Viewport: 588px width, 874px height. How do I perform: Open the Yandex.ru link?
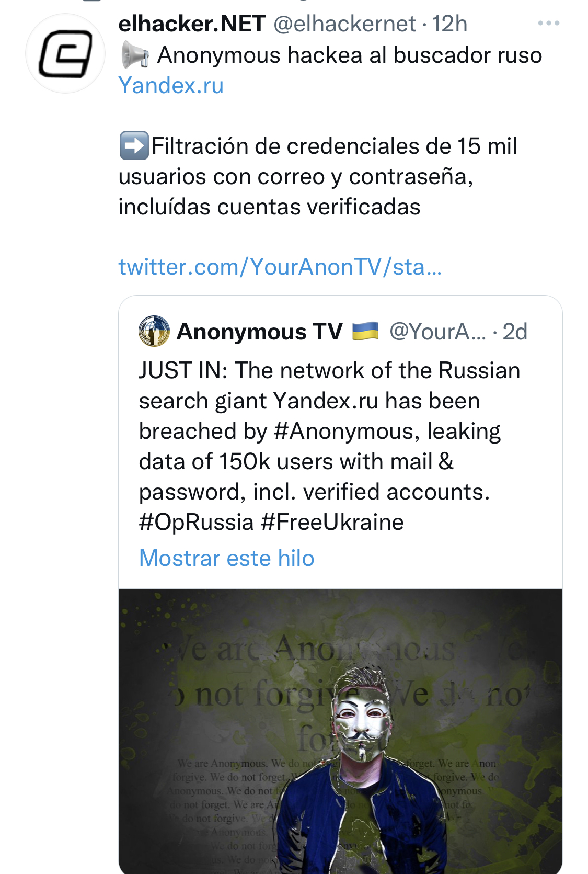pyautogui.click(x=171, y=85)
